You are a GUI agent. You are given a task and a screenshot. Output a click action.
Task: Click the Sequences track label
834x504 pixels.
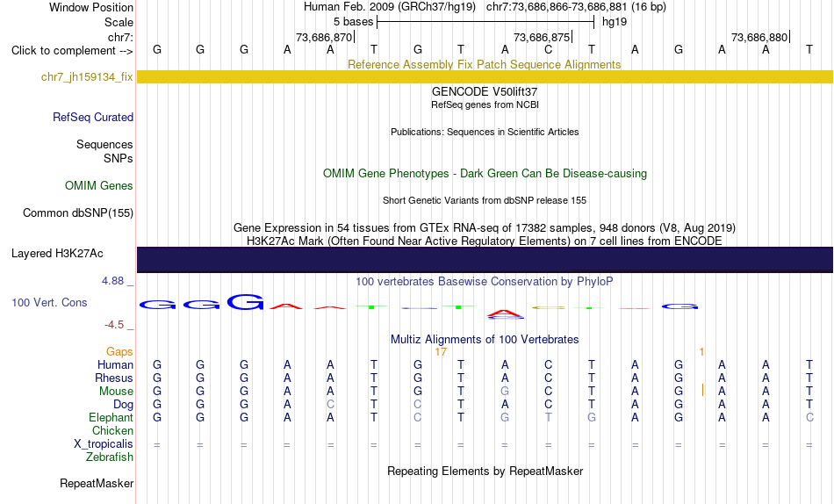(104, 144)
